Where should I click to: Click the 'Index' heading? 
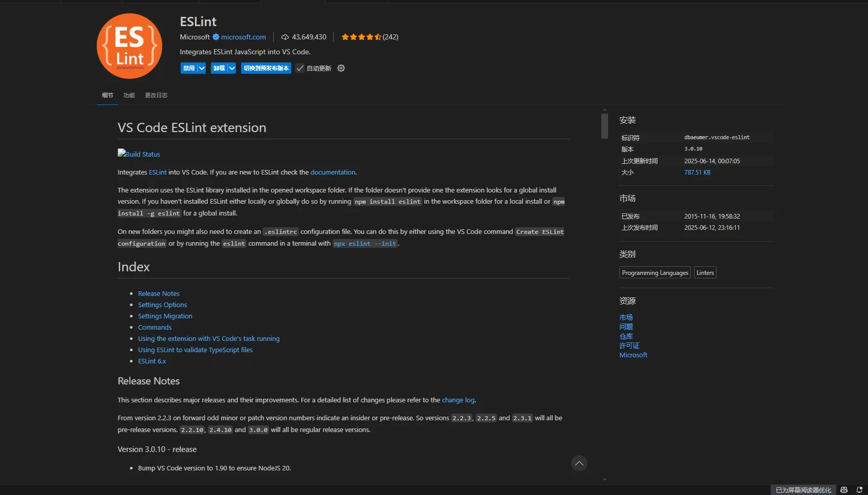point(134,267)
